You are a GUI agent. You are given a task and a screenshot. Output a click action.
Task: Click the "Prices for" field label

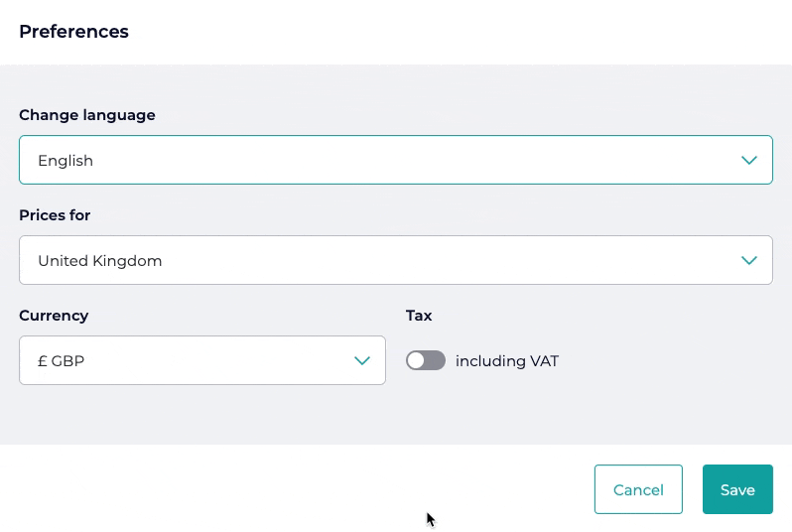click(x=55, y=215)
